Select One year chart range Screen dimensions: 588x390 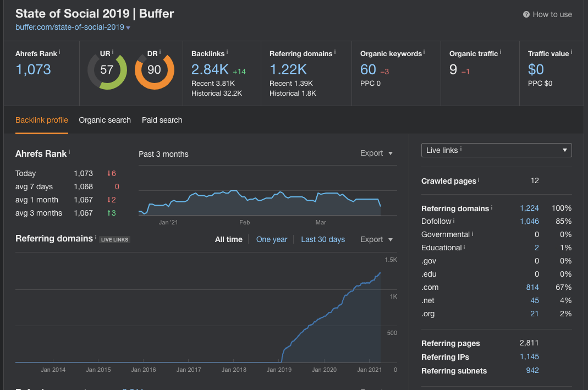tap(272, 239)
